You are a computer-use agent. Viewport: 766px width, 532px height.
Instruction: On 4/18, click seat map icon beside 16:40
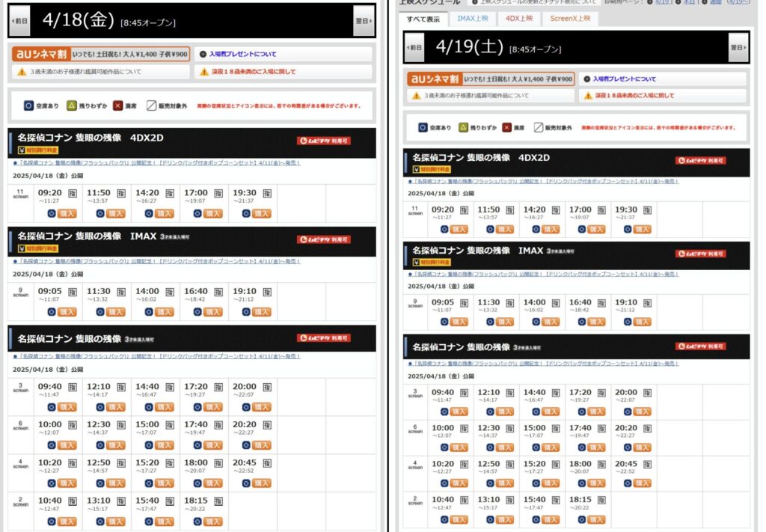[218, 292]
